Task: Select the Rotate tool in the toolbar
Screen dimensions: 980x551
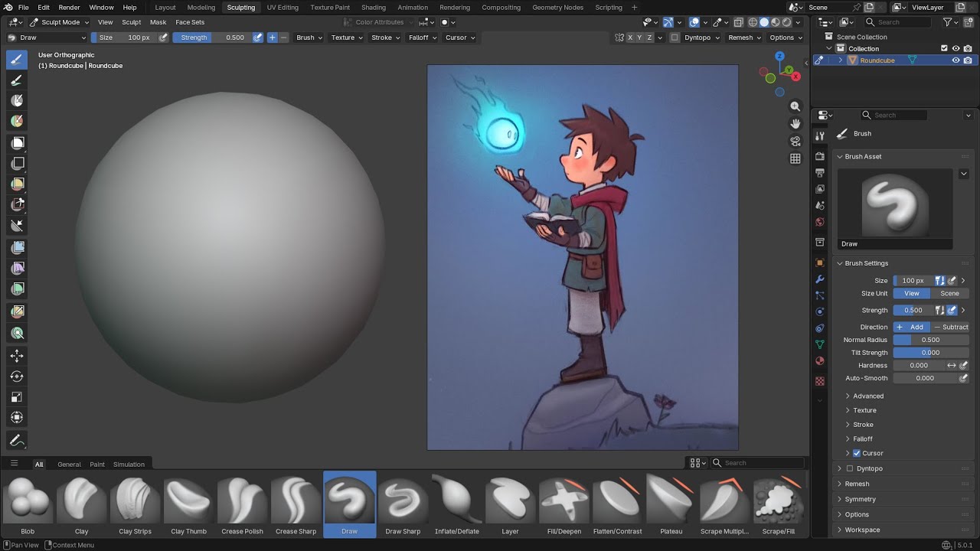Action: point(17,377)
